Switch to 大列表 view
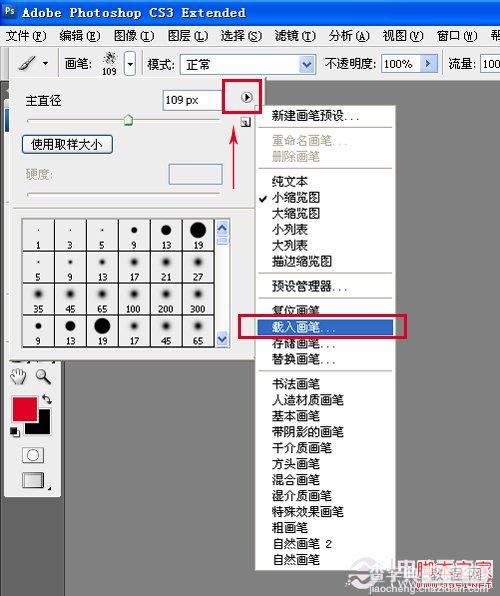This screenshot has width=500, height=596. tap(290, 246)
